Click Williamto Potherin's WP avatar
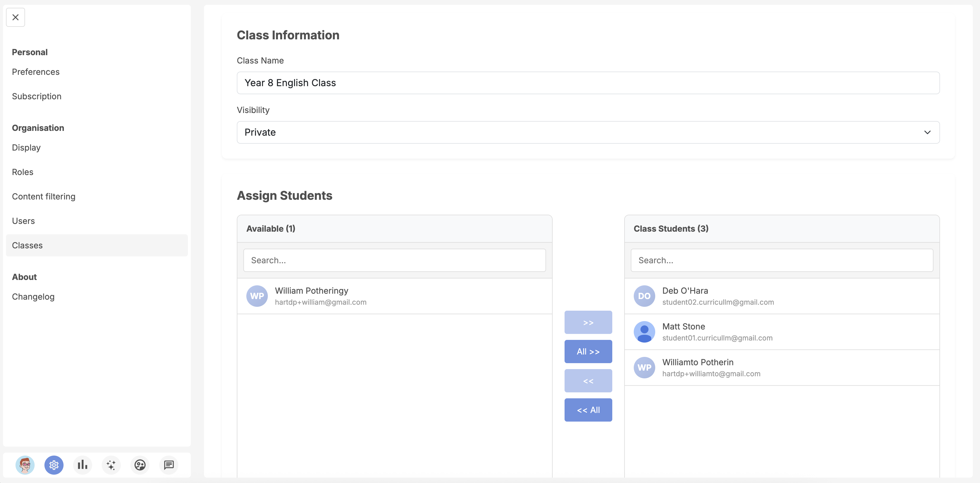Screen dimensions: 980x483 click(644, 367)
